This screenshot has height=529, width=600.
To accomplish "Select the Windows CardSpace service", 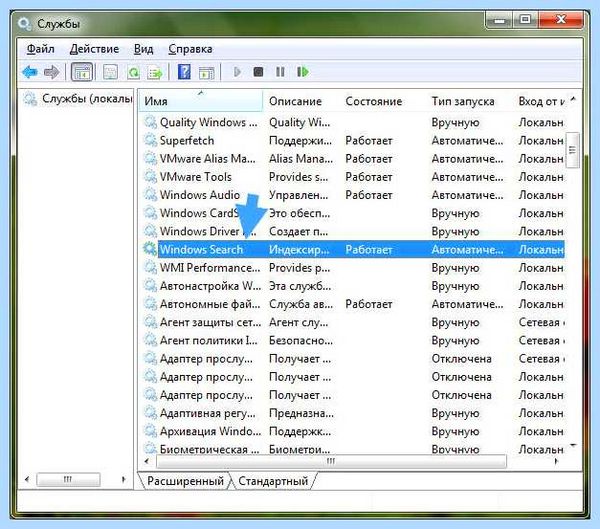I will pos(354,213).
